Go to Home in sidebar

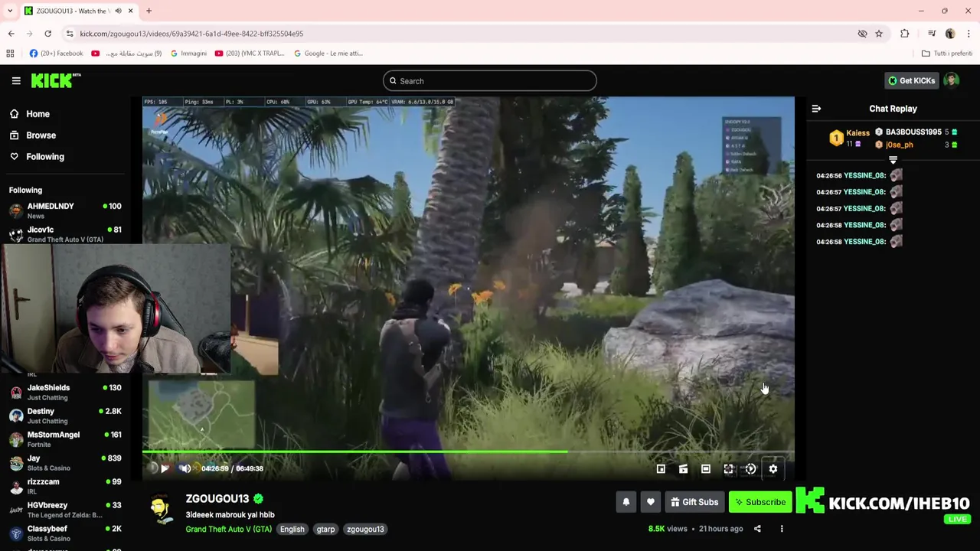30,114
